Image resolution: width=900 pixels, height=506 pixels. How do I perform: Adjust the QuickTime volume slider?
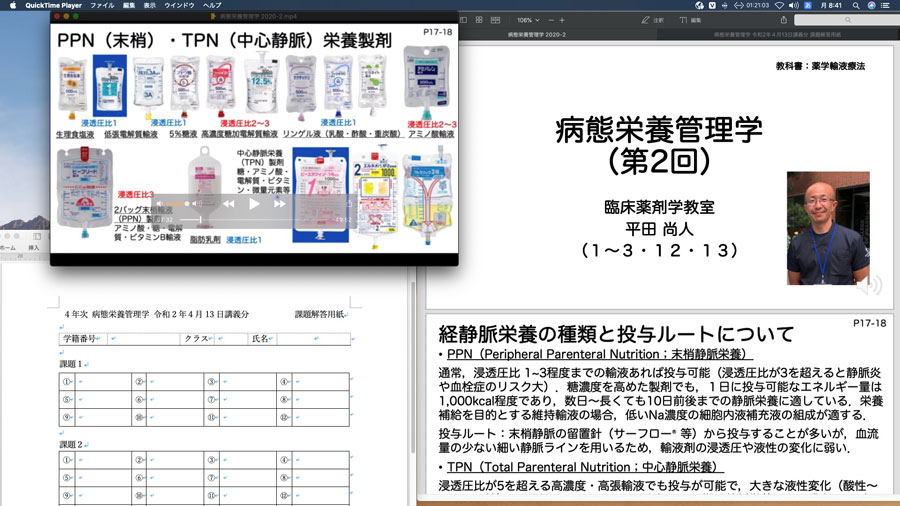tap(177, 204)
